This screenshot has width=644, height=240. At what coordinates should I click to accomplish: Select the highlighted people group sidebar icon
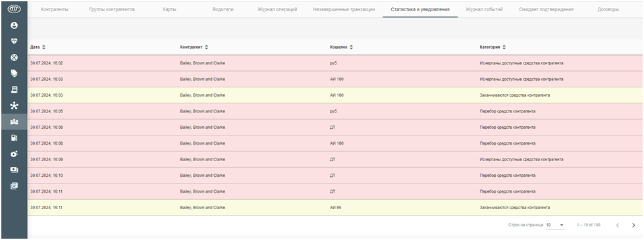pyautogui.click(x=14, y=122)
